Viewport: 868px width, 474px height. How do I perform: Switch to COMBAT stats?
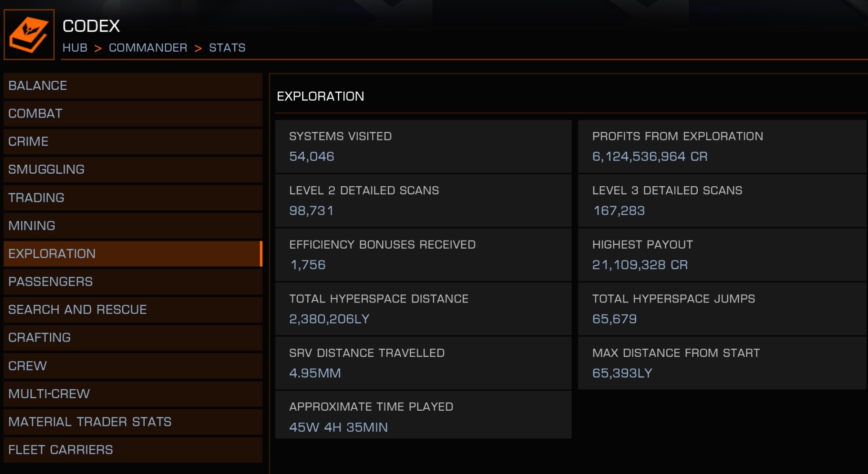pyautogui.click(x=133, y=114)
